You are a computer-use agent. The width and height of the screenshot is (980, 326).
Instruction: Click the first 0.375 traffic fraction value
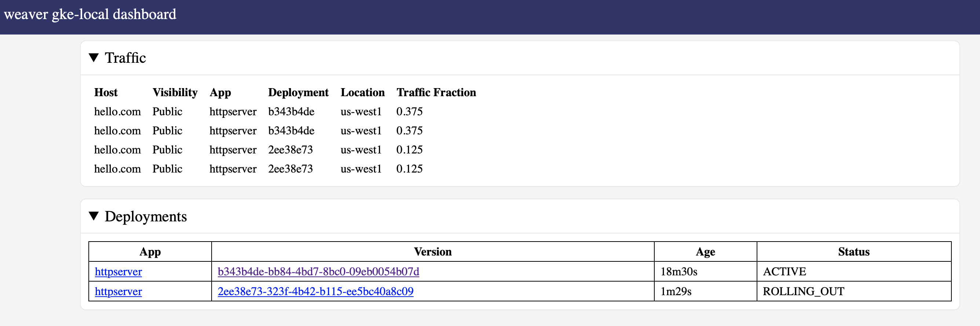409,112
